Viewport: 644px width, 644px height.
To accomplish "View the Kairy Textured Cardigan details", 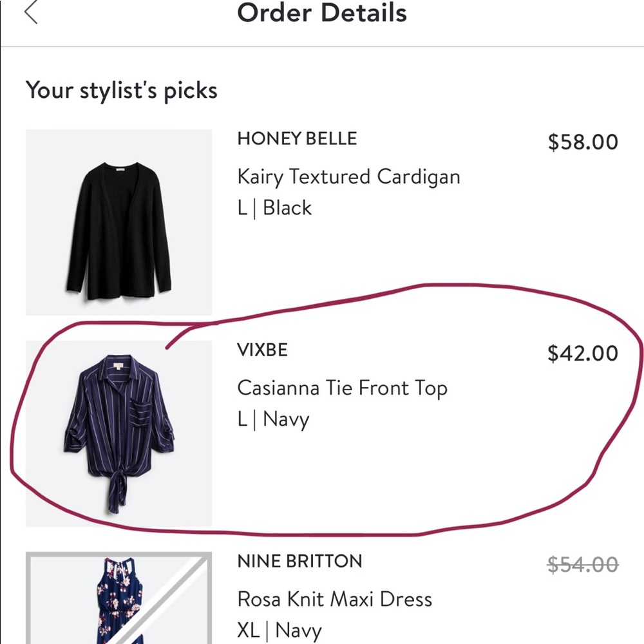I will click(348, 176).
